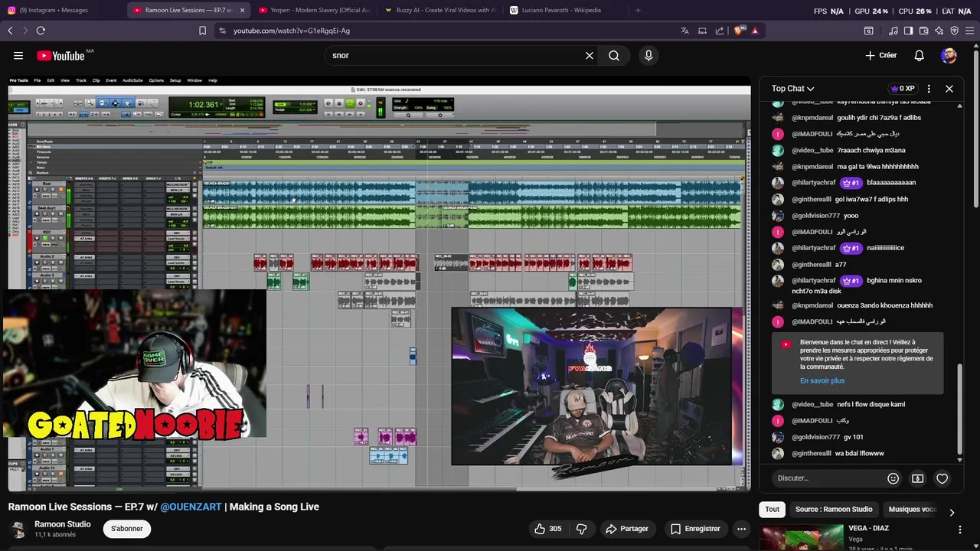Switch to the Buzzy AI tab
This screenshot has height=551, width=980.
coord(440,10)
